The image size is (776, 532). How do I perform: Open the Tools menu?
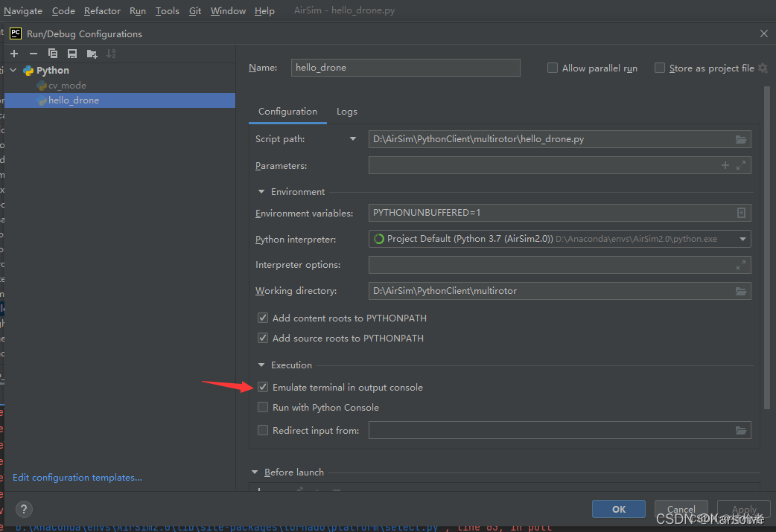168,10
